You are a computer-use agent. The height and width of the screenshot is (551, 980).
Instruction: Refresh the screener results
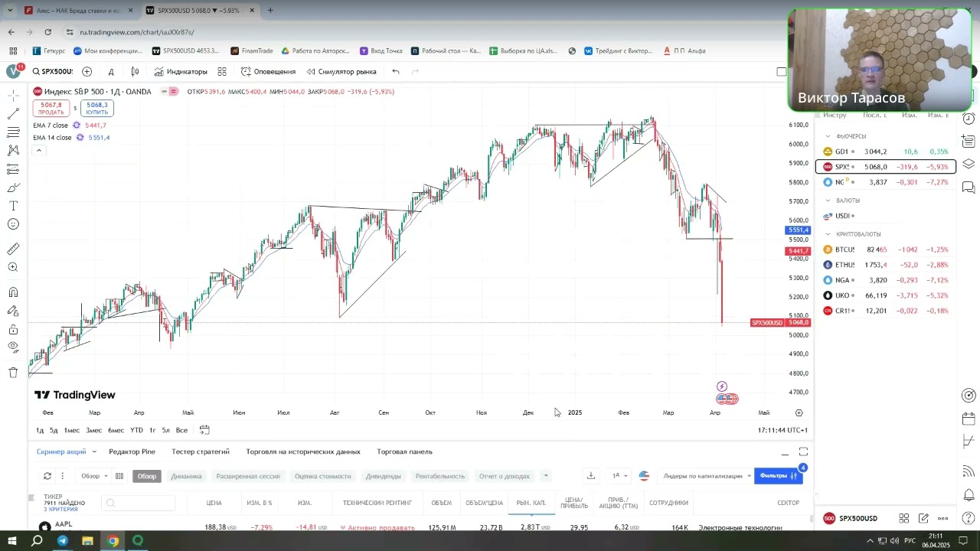click(47, 476)
